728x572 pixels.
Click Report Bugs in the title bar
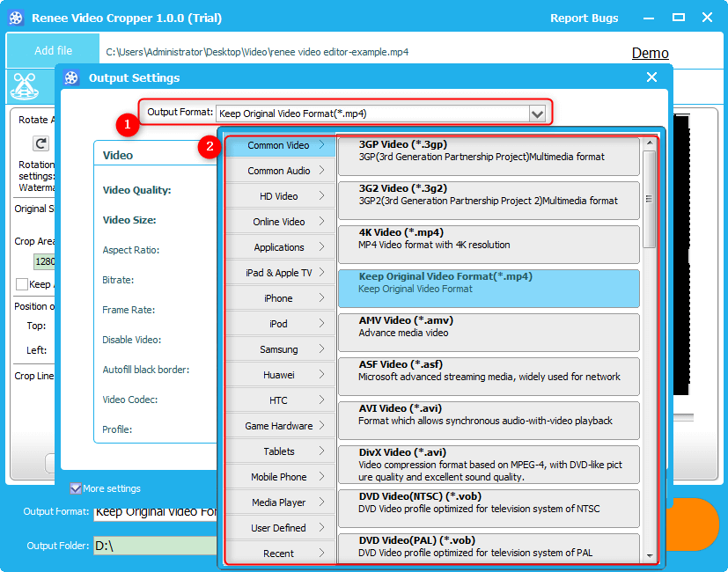(584, 18)
